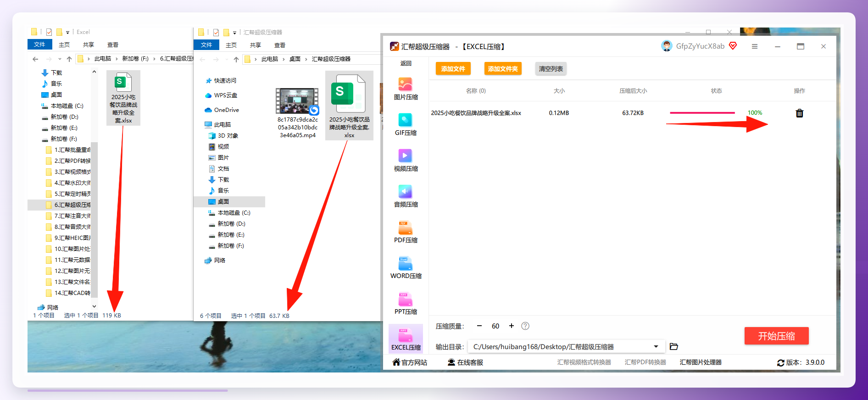Open 查看 tab in Excel explorer
This screenshot has height=400, width=868.
pyautogui.click(x=113, y=45)
